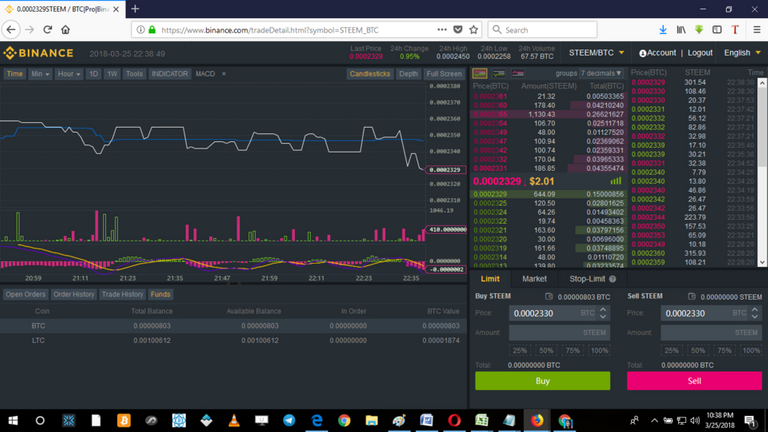
Task: Open the Firefox hamburger menu
Action: click(757, 30)
